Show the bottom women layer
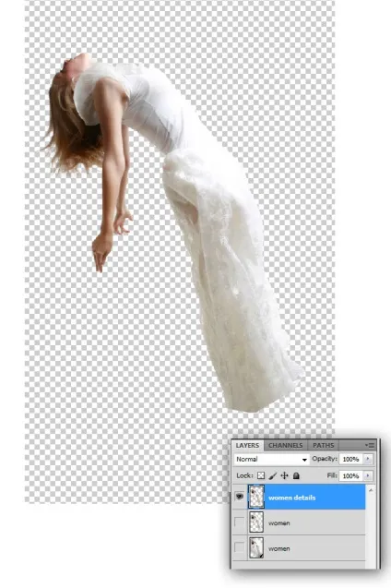The height and width of the screenshot is (588, 391). pyautogui.click(x=240, y=547)
